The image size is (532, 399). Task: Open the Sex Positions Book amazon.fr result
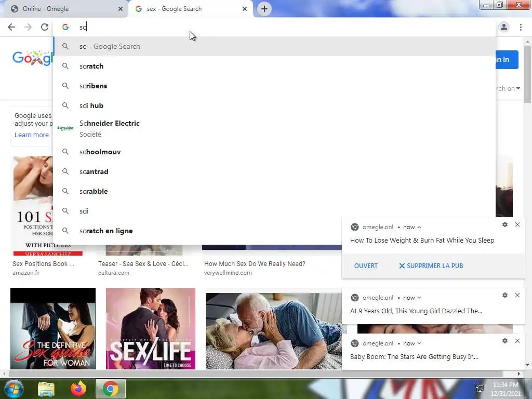coord(43,264)
